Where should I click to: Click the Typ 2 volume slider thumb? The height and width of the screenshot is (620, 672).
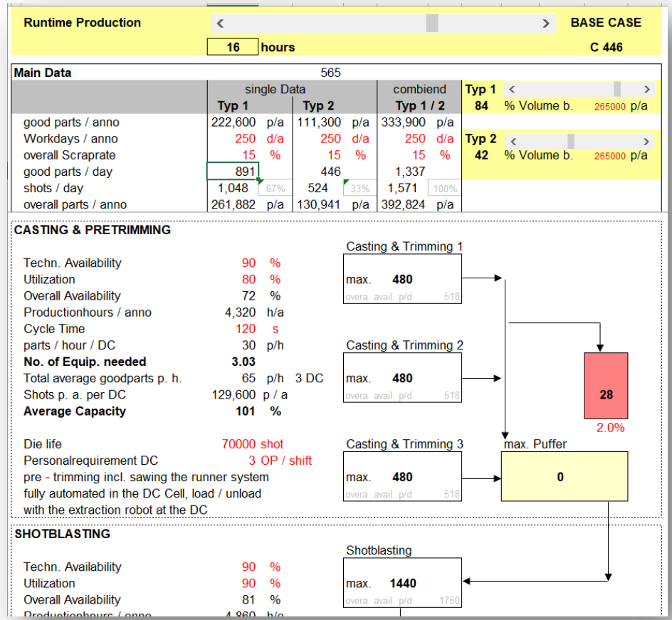tap(570, 141)
